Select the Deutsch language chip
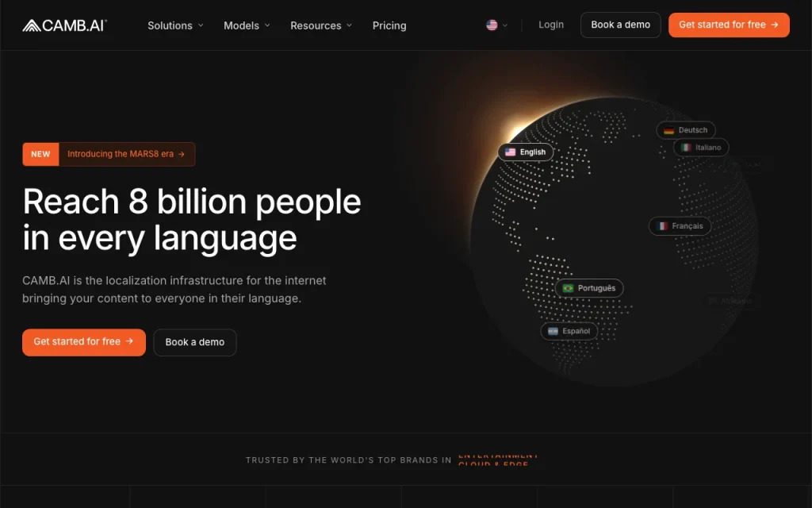 (x=686, y=130)
